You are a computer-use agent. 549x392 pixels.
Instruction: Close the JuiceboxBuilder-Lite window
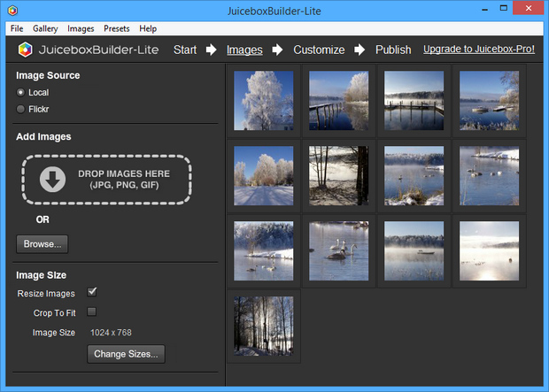(x=529, y=8)
